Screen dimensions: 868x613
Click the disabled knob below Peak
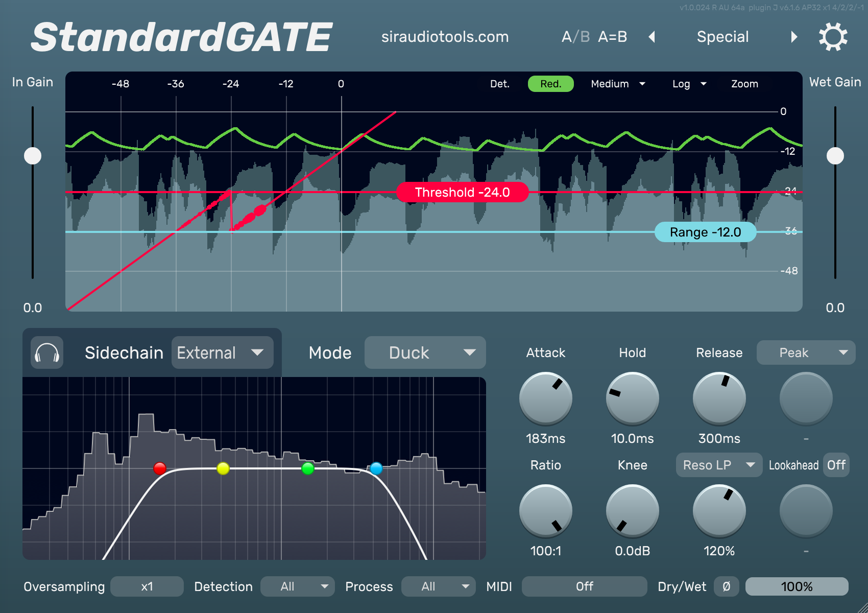tap(806, 398)
